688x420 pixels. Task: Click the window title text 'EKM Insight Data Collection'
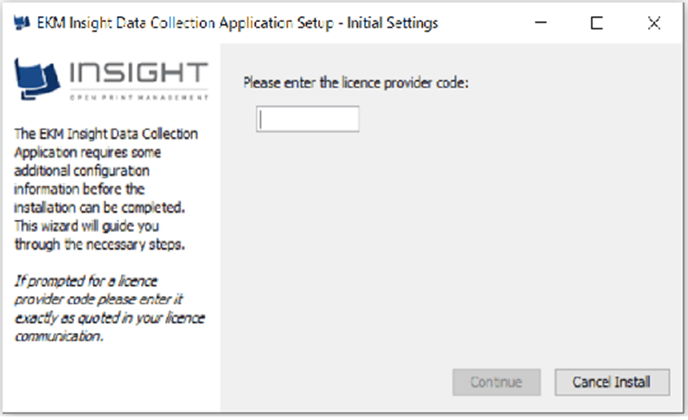(126, 23)
